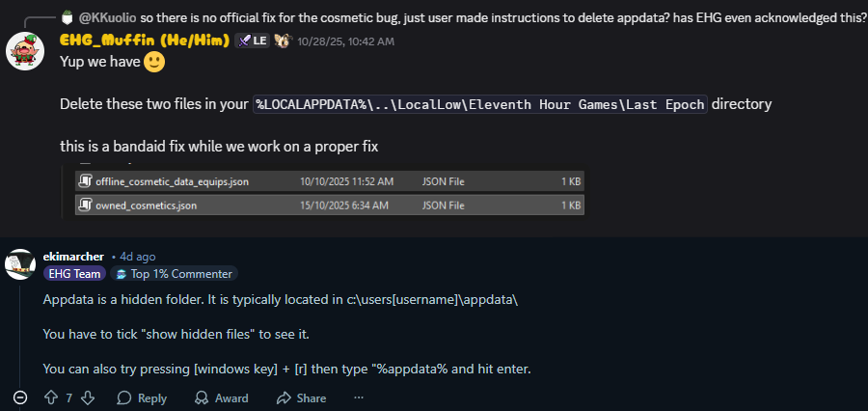Viewport: 868px width, 411px height.
Task: Open the ekimarcher username link
Action: click(x=74, y=257)
